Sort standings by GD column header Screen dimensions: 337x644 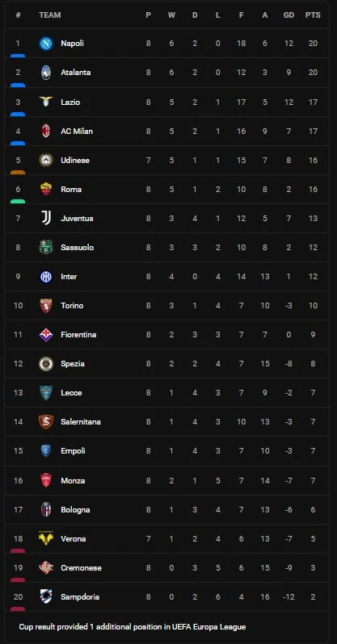pyautogui.click(x=289, y=15)
